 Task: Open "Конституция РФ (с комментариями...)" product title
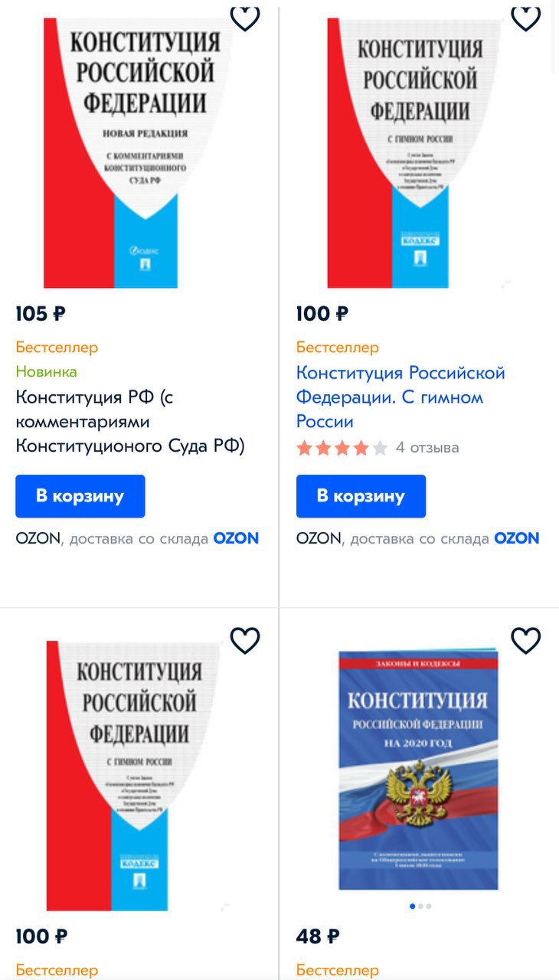[x=130, y=421]
